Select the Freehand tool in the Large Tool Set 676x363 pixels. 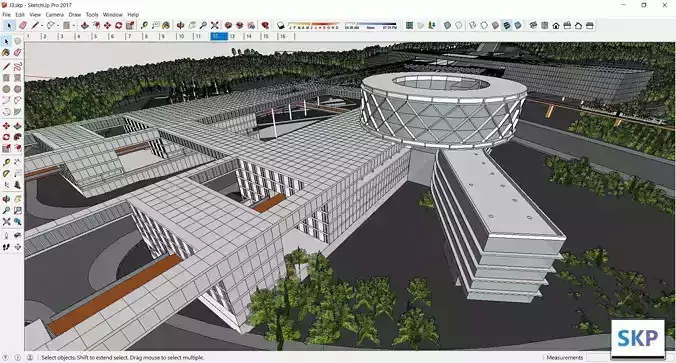(x=17, y=66)
